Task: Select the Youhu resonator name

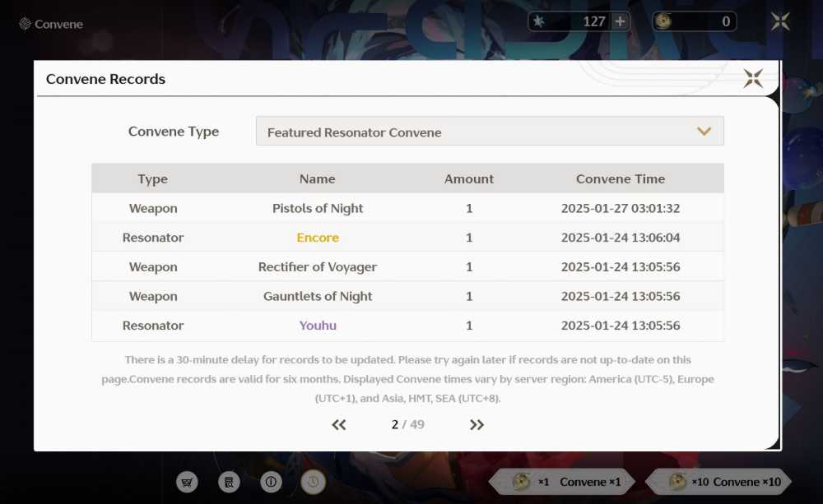Action: click(318, 326)
